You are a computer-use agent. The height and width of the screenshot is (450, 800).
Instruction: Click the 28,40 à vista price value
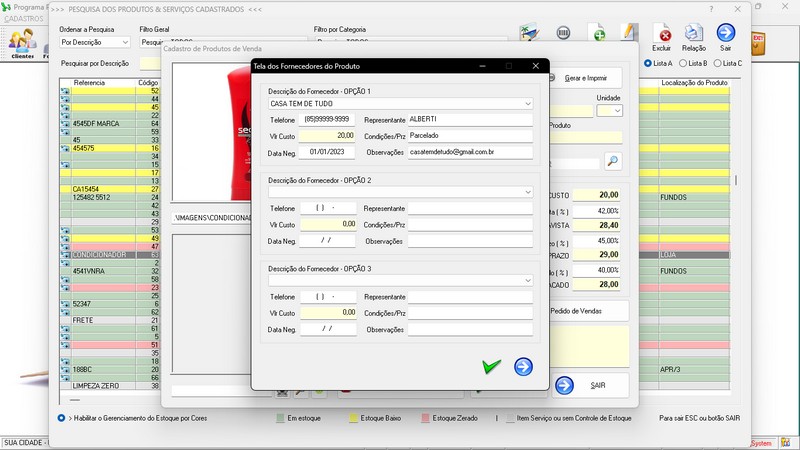(596, 225)
